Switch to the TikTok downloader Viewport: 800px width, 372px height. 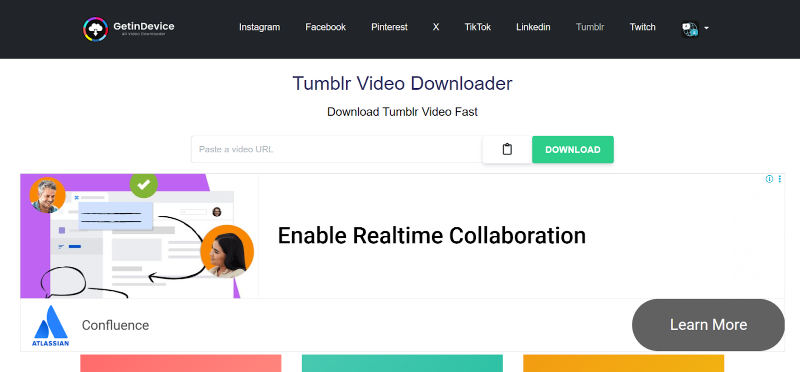coord(478,27)
